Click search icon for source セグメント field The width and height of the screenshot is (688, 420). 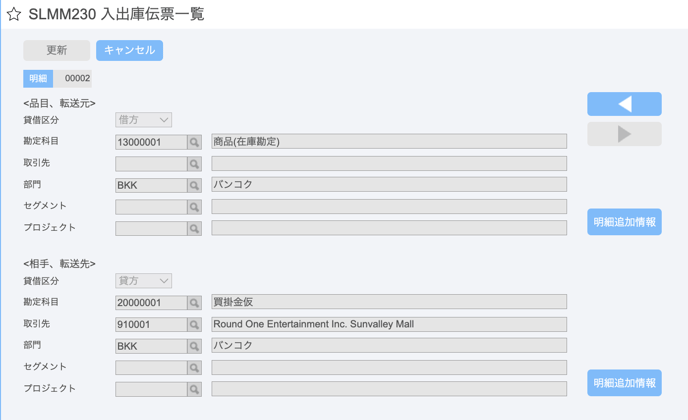pos(194,207)
